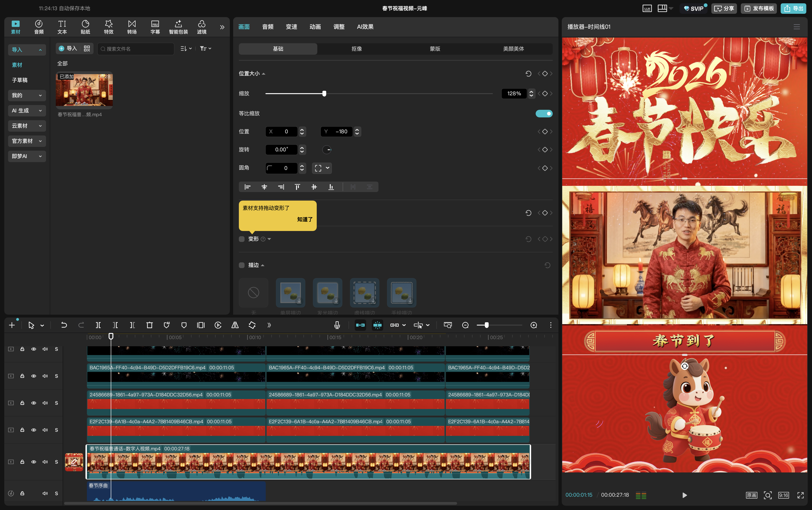Click the 导出 export button
Screen dimensions: 812x510
[x=793, y=8]
